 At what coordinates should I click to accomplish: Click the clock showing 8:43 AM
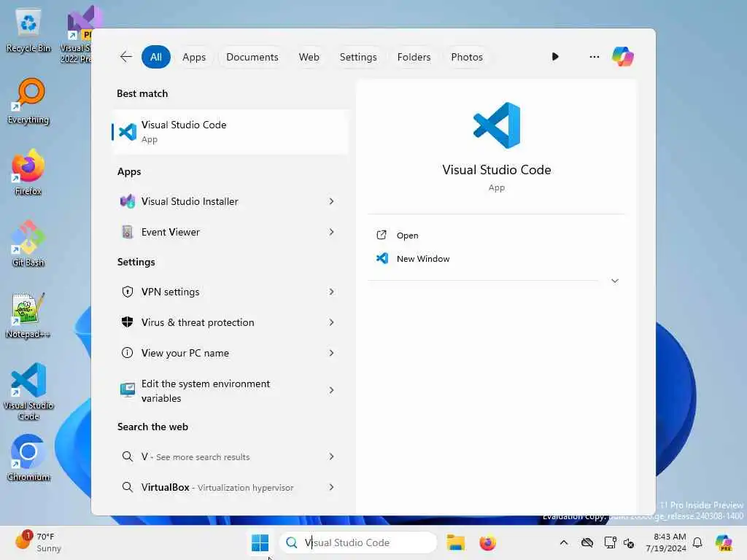pos(666,542)
